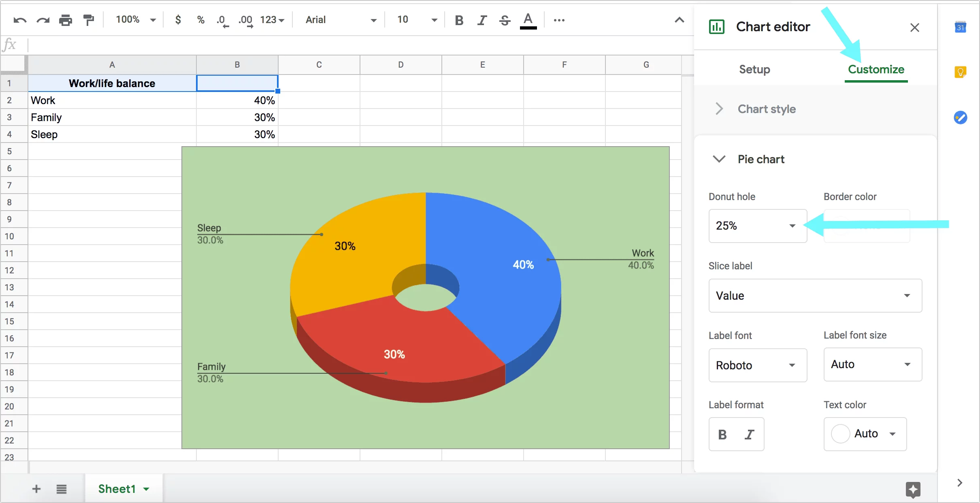
Task: Select the 30% cell in row 4
Action: point(237,134)
